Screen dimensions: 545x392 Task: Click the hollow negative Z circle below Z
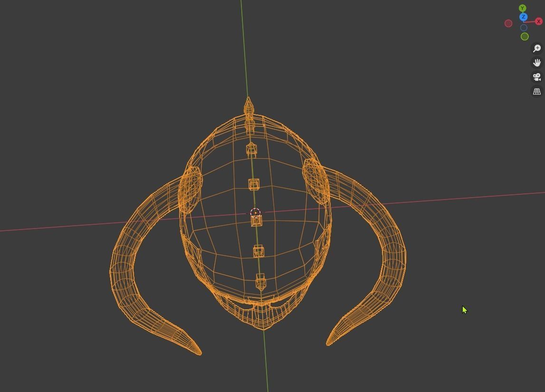[x=524, y=27]
